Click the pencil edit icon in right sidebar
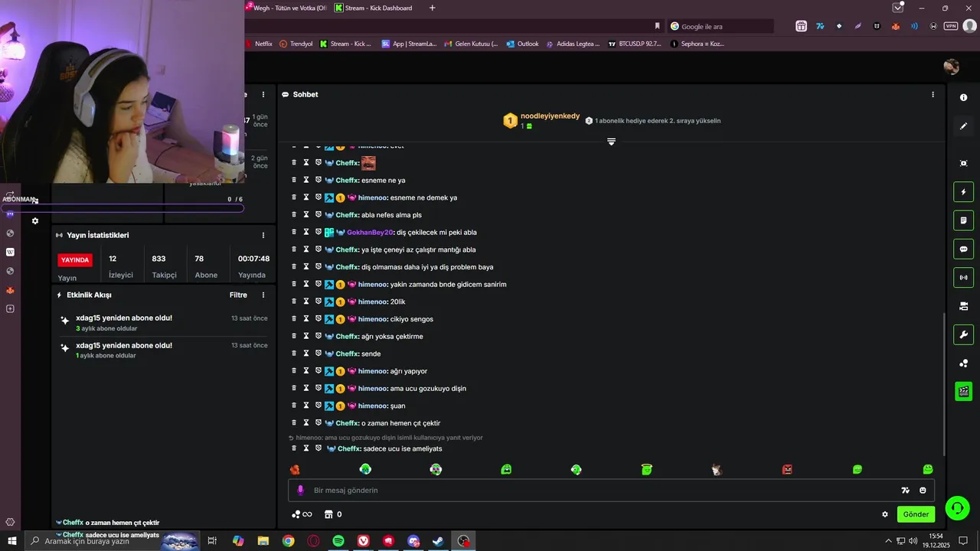The width and height of the screenshot is (980, 551). (963, 126)
